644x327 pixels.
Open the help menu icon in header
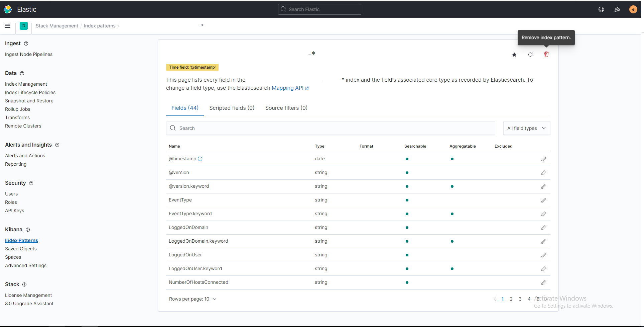(x=601, y=9)
